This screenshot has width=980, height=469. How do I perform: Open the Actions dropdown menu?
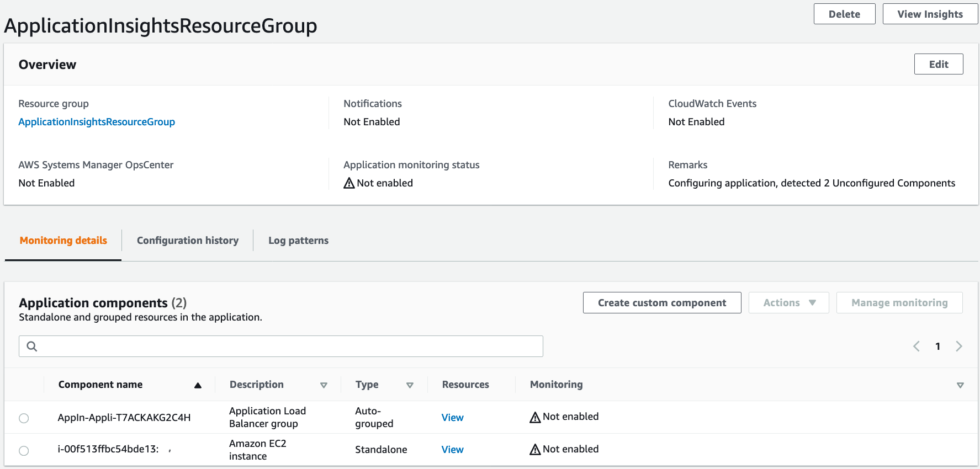(x=788, y=302)
